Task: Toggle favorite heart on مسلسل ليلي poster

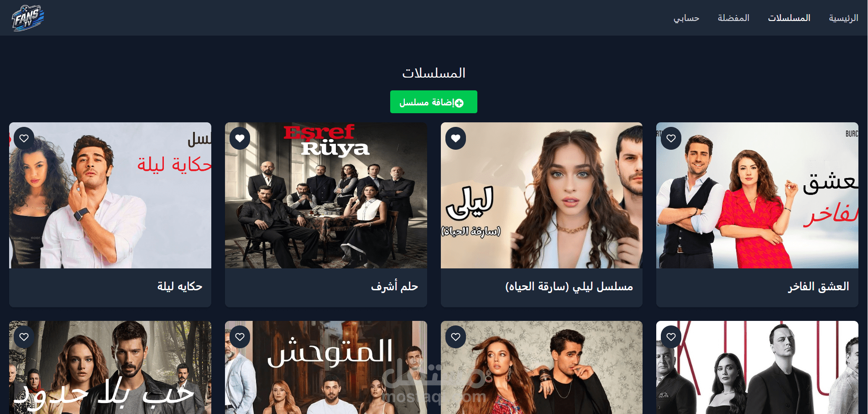Action: pos(456,138)
